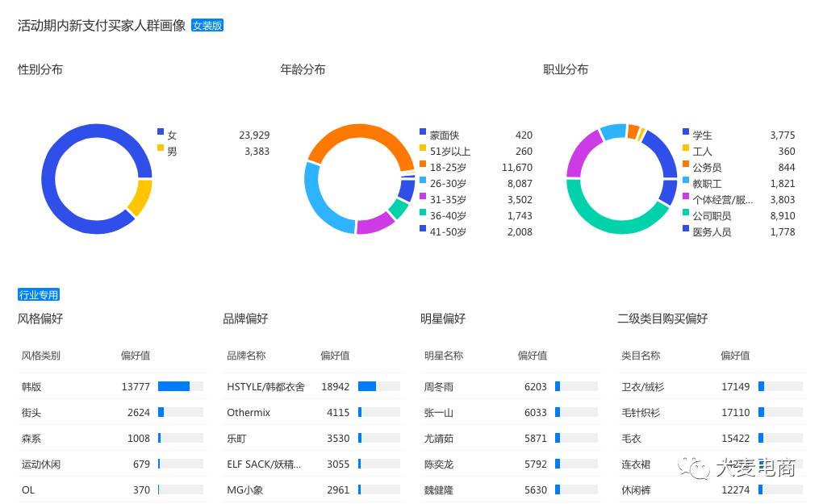This screenshot has width=823, height=504.
Task: Select the ELF SACK/妖精... brand row
Action: tap(314, 464)
